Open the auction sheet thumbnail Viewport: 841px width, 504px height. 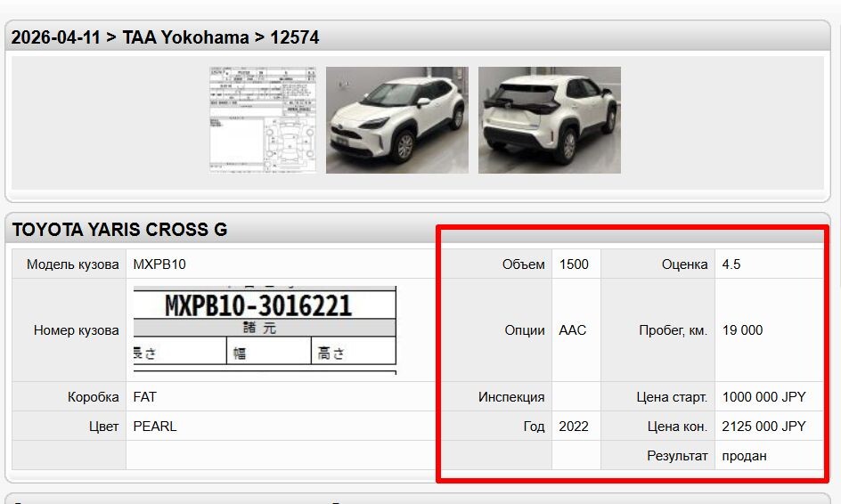pos(263,120)
